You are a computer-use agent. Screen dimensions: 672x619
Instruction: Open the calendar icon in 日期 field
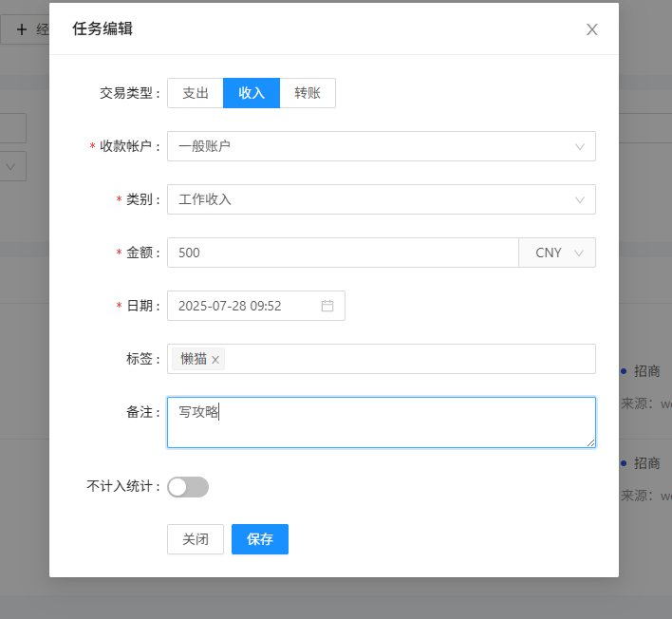click(x=327, y=306)
